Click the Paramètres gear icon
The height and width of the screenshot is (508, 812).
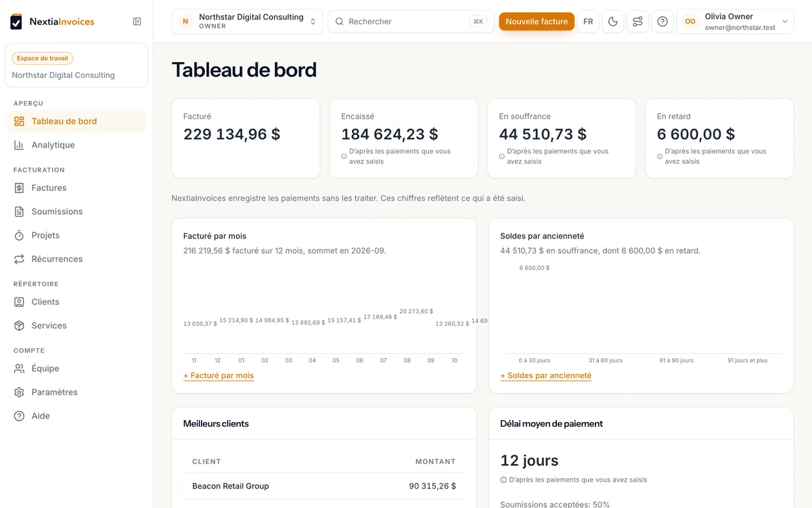[x=19, y=392]
